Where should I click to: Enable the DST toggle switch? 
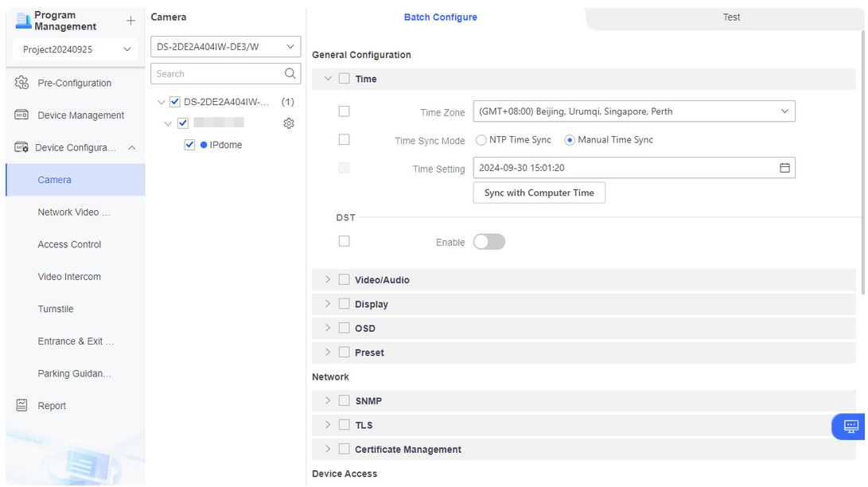[x=488, y=242]
